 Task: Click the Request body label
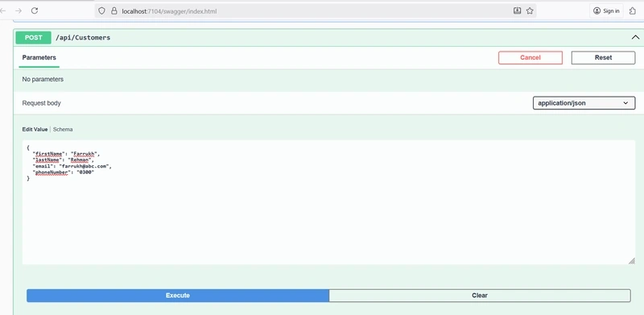[x=42, y=103]
